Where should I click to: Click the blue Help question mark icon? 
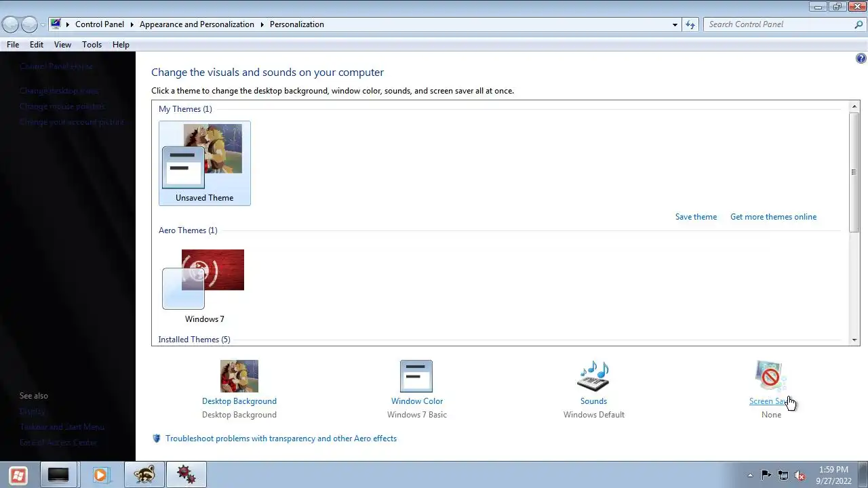(861, 59)
